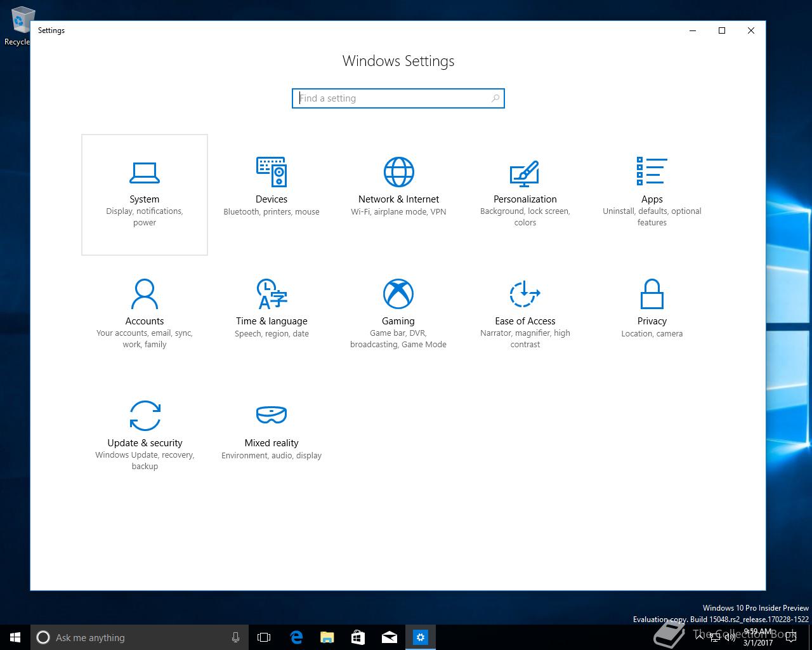Open the System settings laptop icon
812x650 pixels.
coord(145,172)
